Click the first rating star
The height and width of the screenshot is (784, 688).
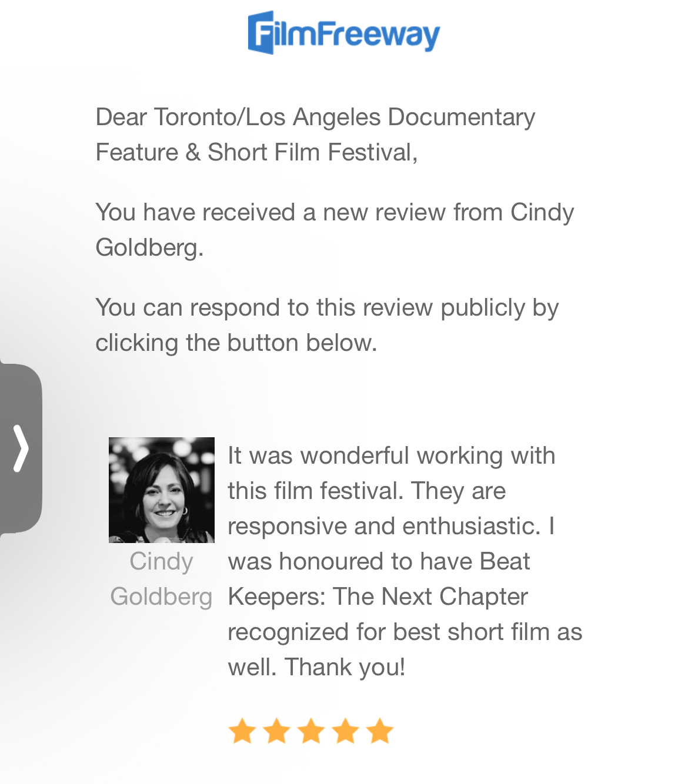pos(242,731)
